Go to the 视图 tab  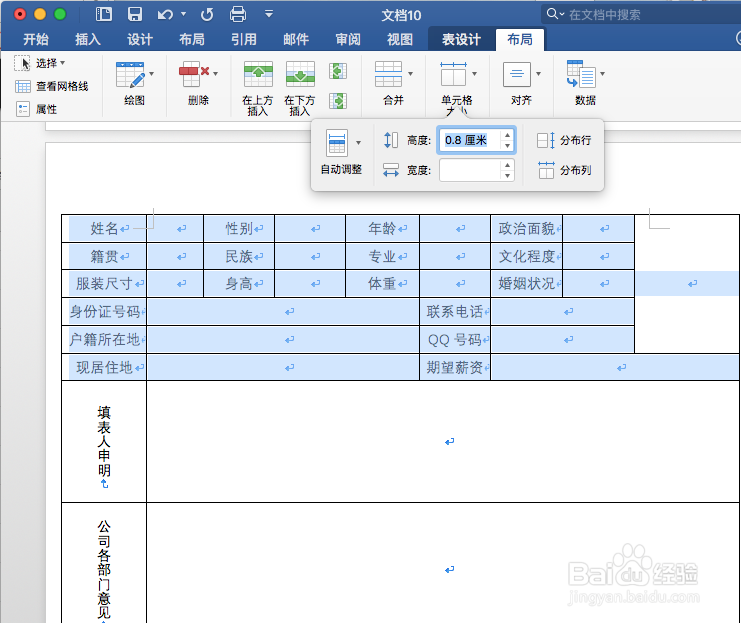pyautogui.click(x=400, y=39)
